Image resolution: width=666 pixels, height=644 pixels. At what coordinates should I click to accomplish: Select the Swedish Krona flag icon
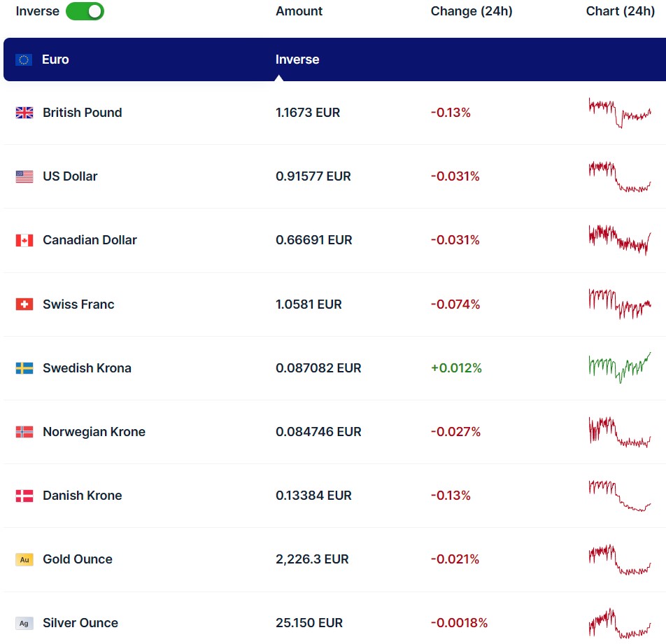coord(24,368)
